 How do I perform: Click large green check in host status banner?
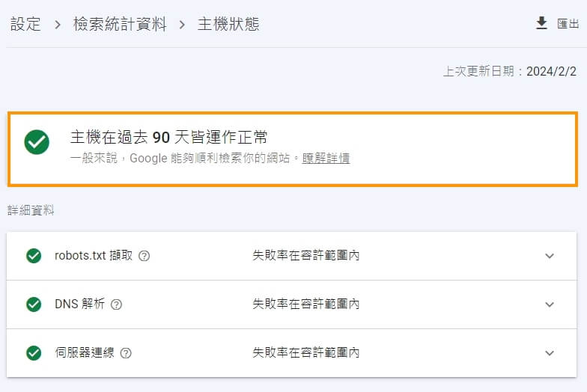[37, 142]
